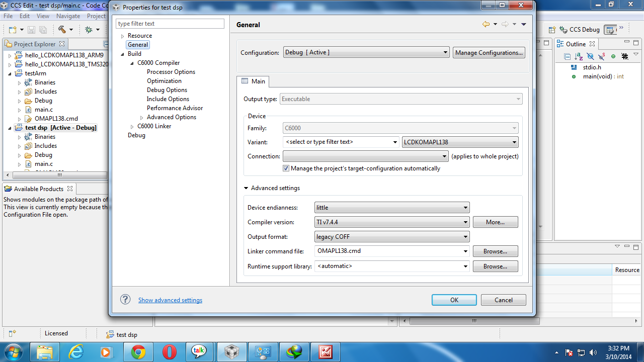Open the New project toolbar icon
This screenshot has width=644, height=362.
13,30
